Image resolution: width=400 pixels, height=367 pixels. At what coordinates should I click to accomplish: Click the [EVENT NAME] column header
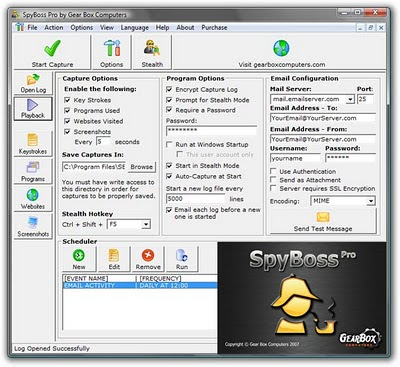click(86, 279)
